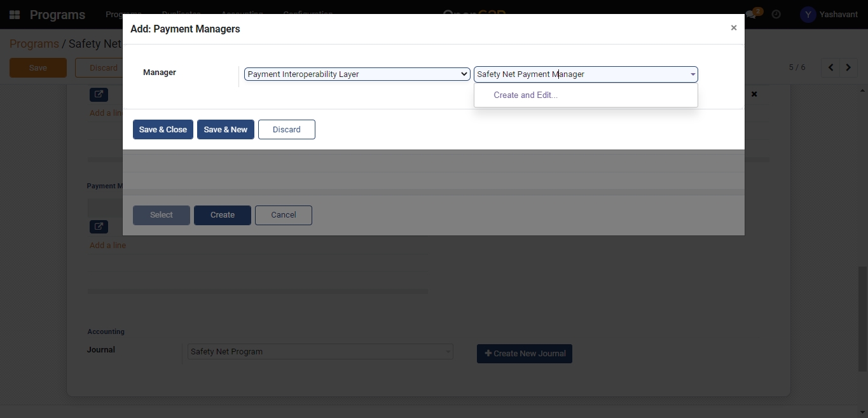Open the chat messages icon with badge
This screenshot has width=868, height=418.
point(752,14)
